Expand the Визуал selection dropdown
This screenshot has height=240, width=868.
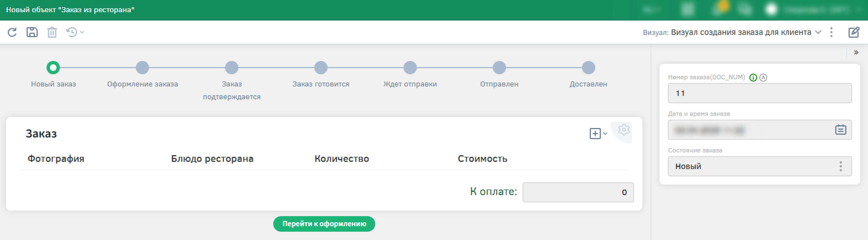818,32
